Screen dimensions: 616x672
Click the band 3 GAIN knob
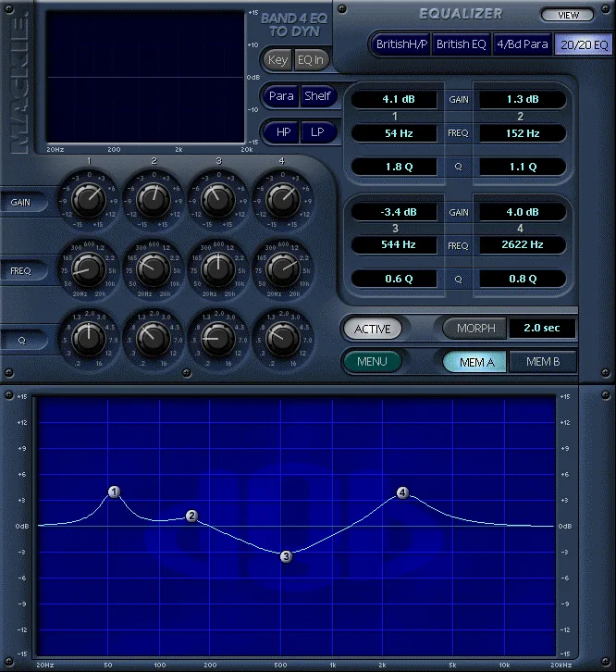[218, 200]
